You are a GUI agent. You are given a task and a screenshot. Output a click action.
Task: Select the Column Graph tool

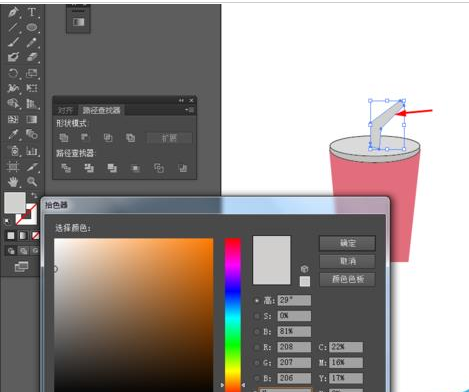click(32, 151)
